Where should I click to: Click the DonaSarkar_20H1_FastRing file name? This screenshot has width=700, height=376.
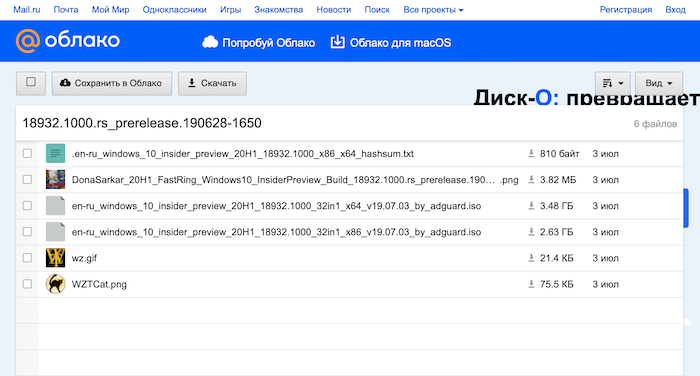(x=295, y=180)
